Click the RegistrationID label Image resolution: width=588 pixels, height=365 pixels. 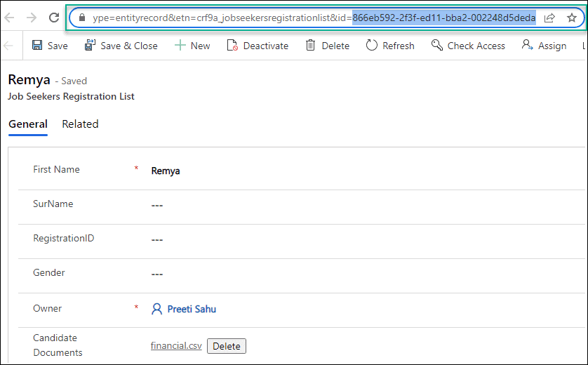pyautogui.click(x=63, y=238)
